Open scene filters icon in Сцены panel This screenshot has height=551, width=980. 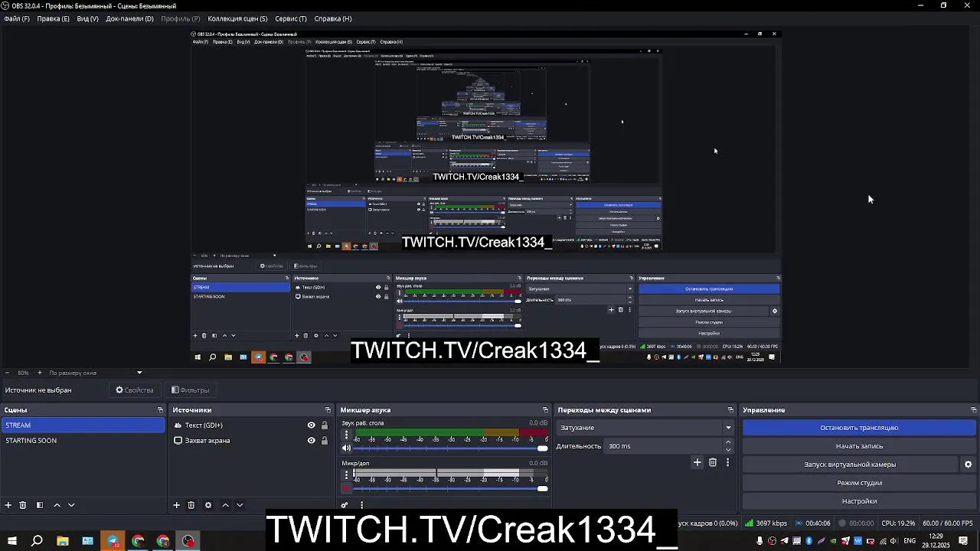click(40, 505)
